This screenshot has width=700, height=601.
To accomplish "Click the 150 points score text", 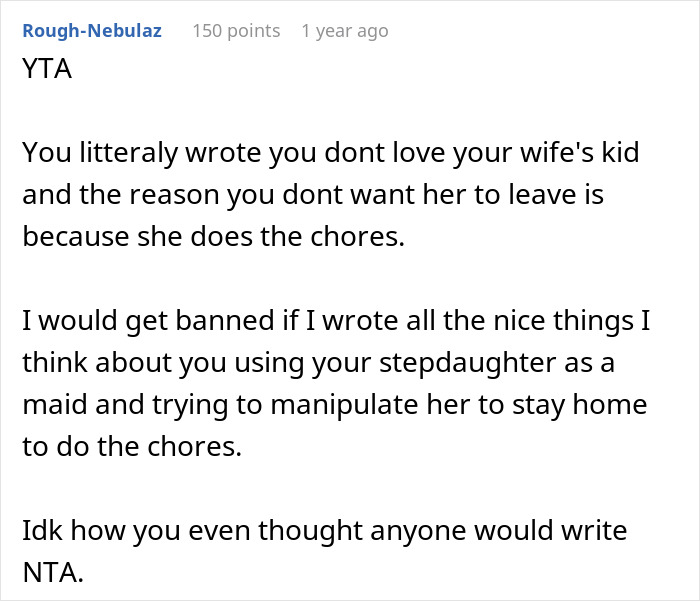I will click(x=235, y=31).
